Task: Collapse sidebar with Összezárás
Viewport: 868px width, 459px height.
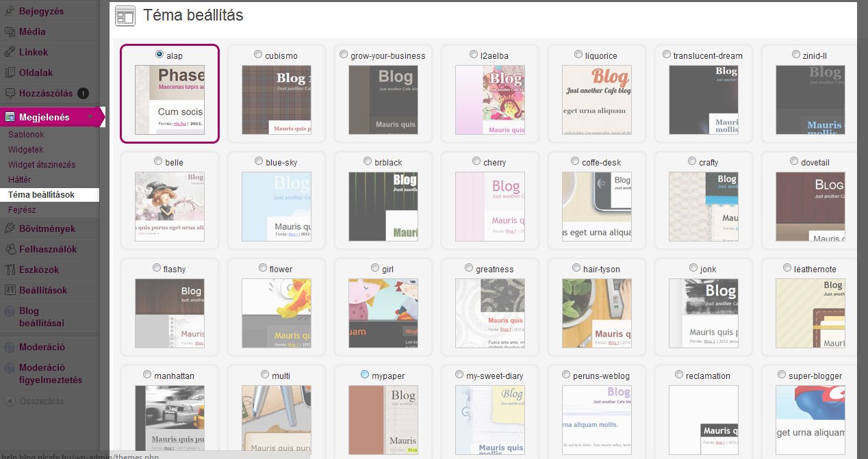Action: [41, 401]
